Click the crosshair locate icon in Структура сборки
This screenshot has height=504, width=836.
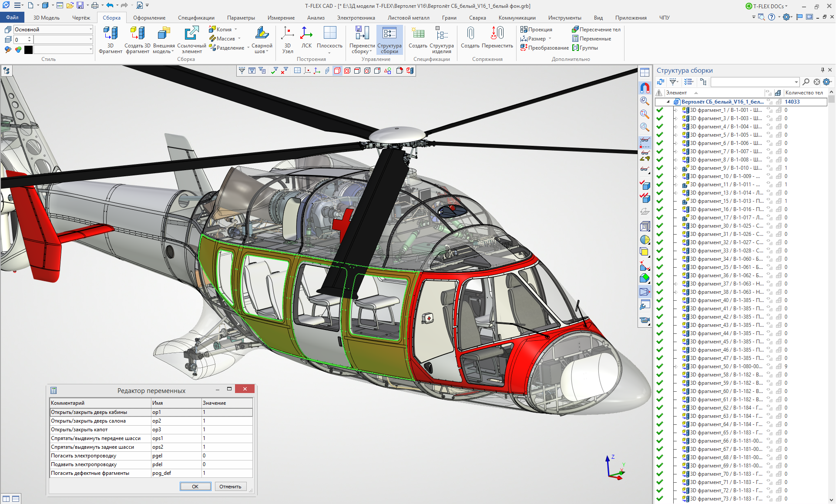point(816,82)
